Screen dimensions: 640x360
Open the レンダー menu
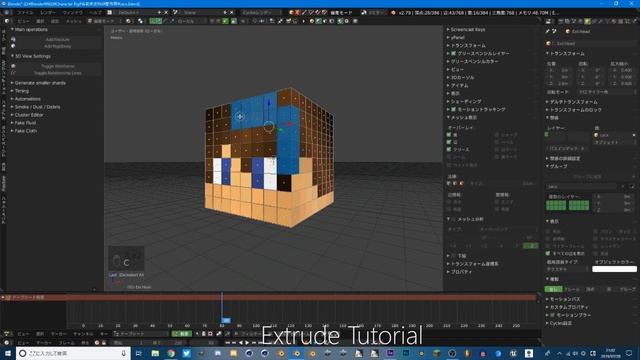coord(47,12)
